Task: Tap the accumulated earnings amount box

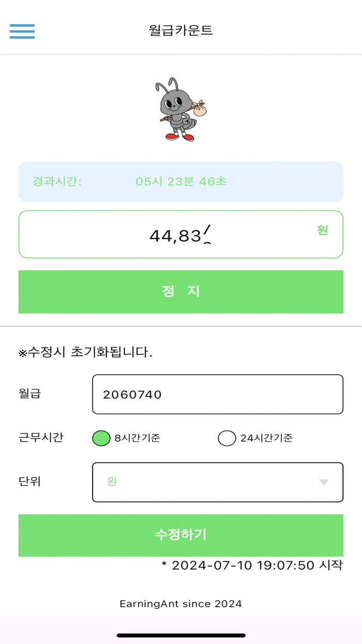Action: (181, 234)
